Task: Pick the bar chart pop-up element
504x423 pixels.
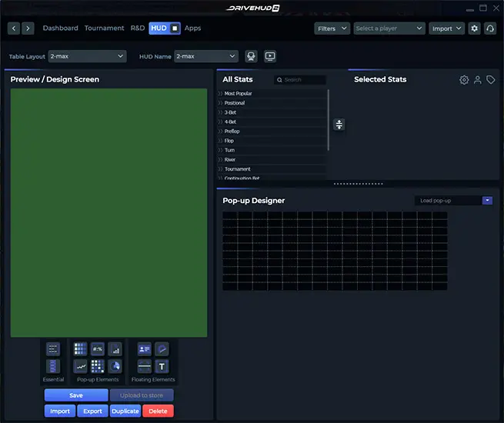Action: click(115, 348)
